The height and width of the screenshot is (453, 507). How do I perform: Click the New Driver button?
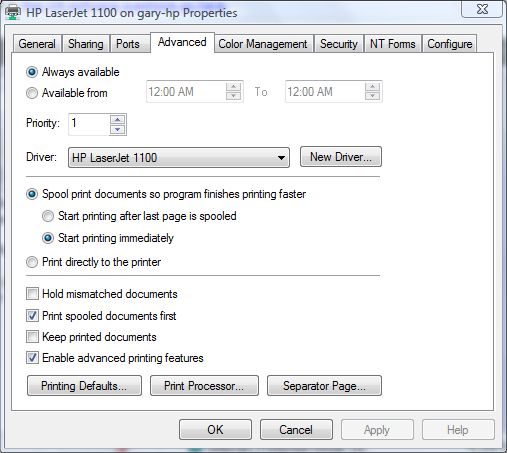[x=341, y=157]
